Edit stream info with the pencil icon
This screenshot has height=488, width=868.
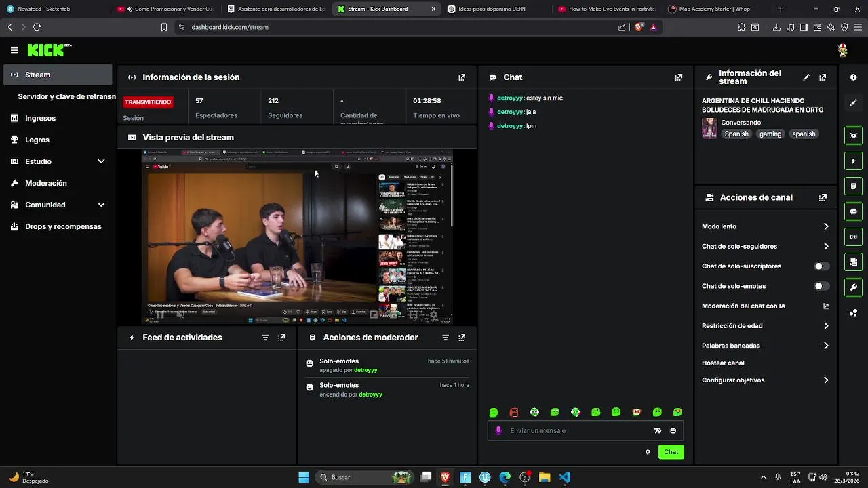(x=806, y=77)
